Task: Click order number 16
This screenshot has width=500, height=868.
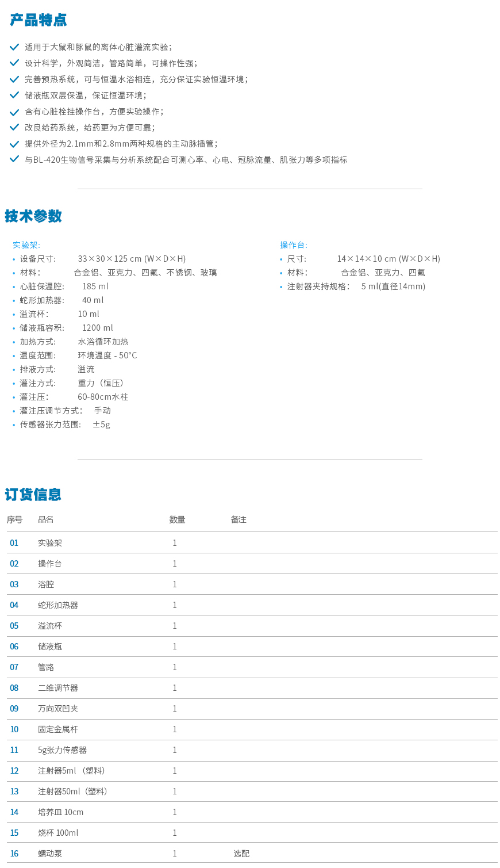Action: (x=14, y=854)
